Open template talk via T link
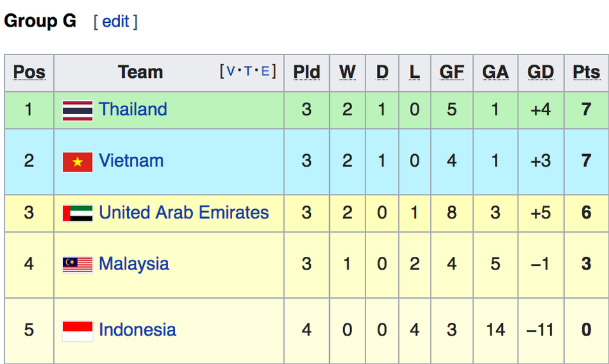 point(247,71)
